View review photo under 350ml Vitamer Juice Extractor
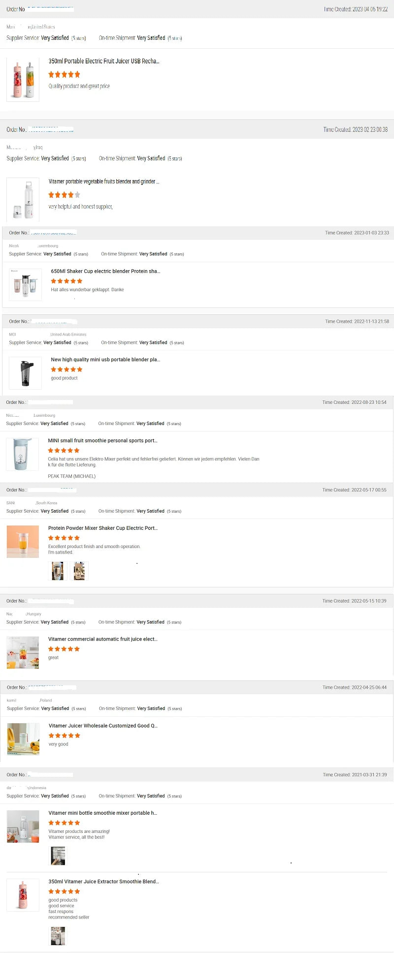 [x=58, y=936]
